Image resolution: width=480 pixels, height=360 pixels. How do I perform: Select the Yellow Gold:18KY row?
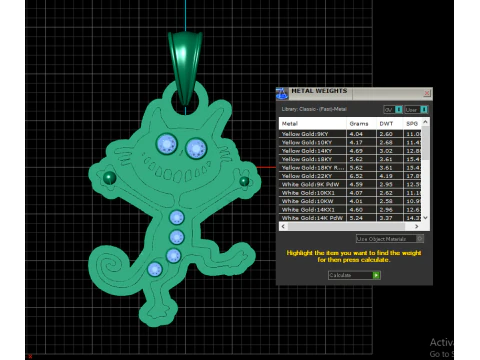(x=350, y=159)
